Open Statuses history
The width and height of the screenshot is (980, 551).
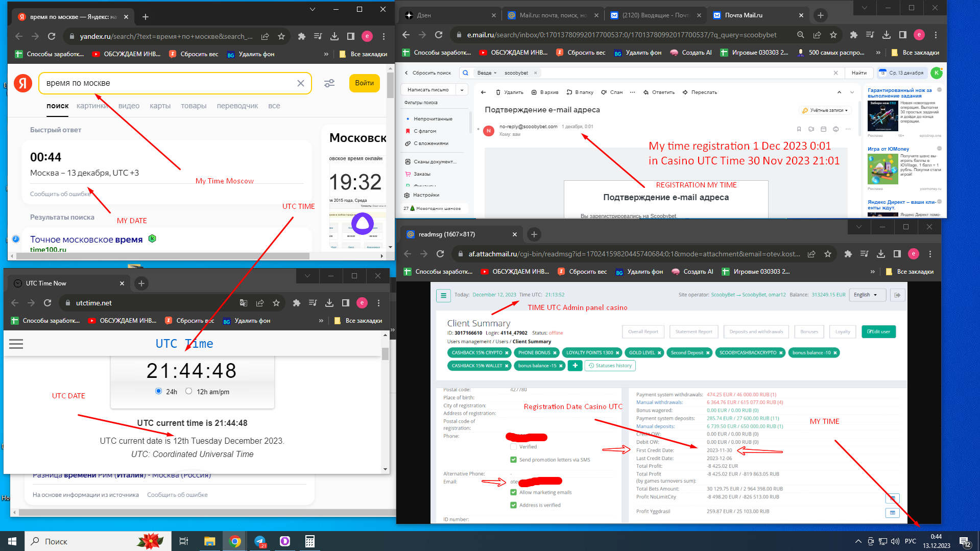tap(610, 366)
